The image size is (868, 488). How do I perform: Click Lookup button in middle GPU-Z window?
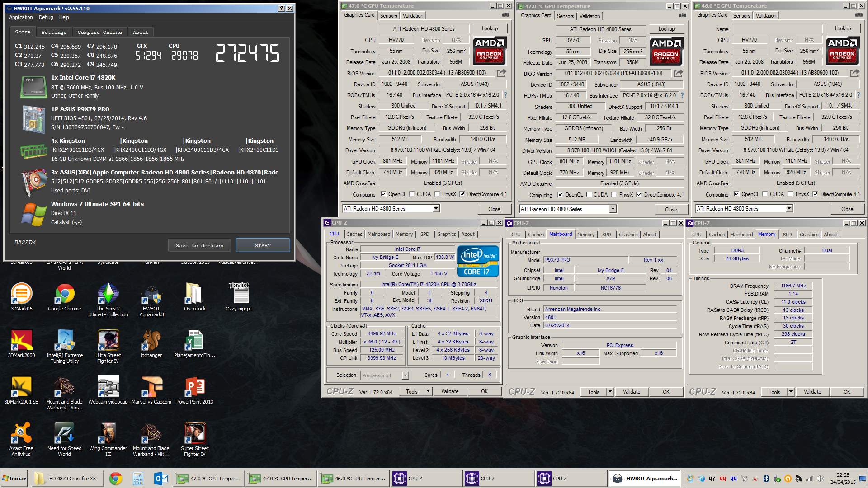pos(666,29)
